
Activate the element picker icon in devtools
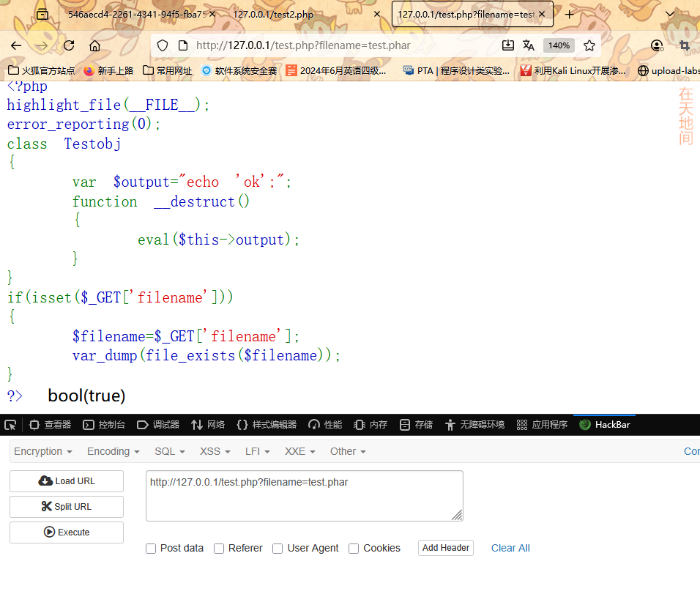pyautogui.click(x=10, y=425)
